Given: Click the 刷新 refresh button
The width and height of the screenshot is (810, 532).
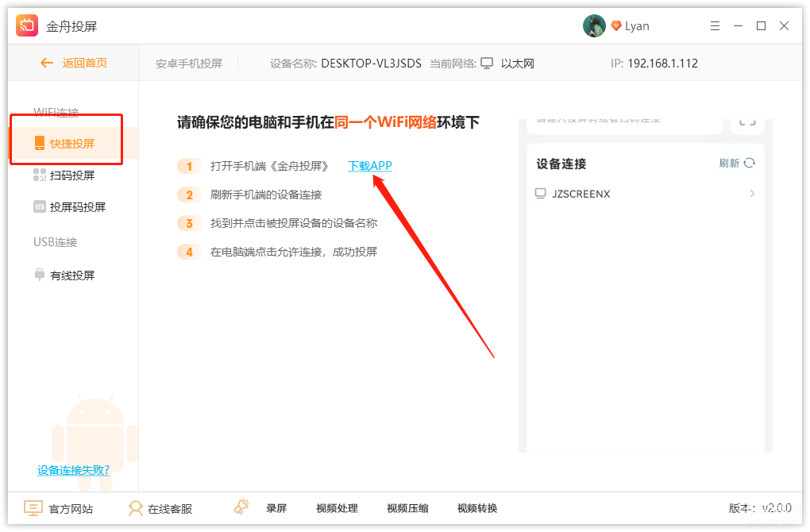Looking at the screenshot, I should point(737,164).
